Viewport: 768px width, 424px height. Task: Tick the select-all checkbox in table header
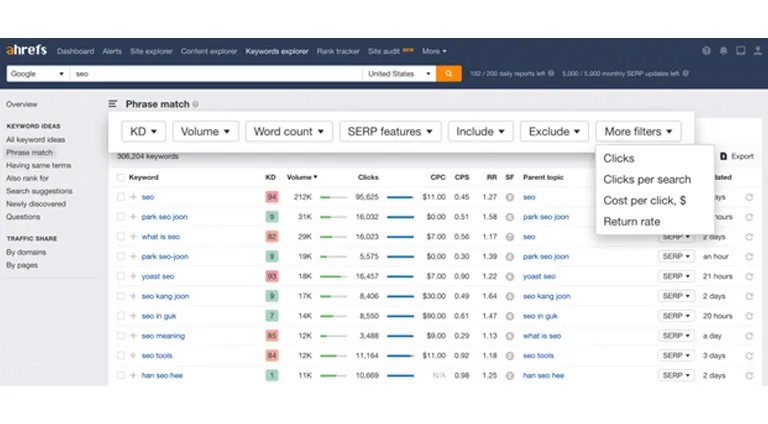pos(120,177)
